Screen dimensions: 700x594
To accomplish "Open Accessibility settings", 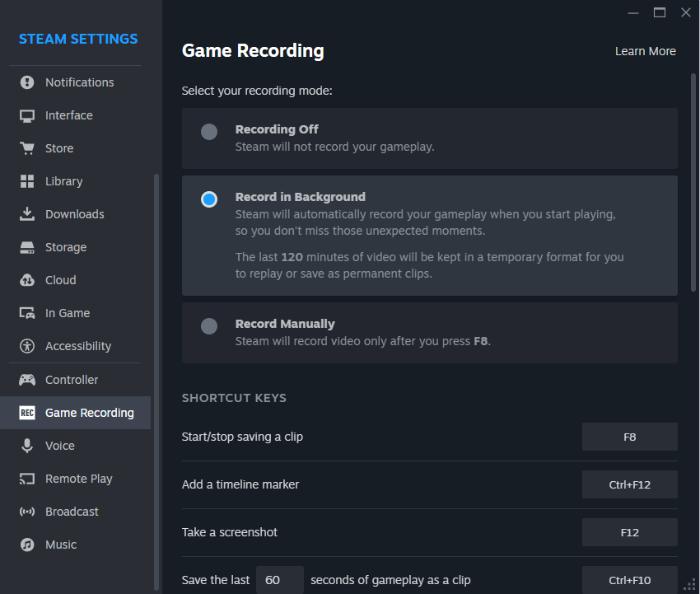I will pos(76,346).
